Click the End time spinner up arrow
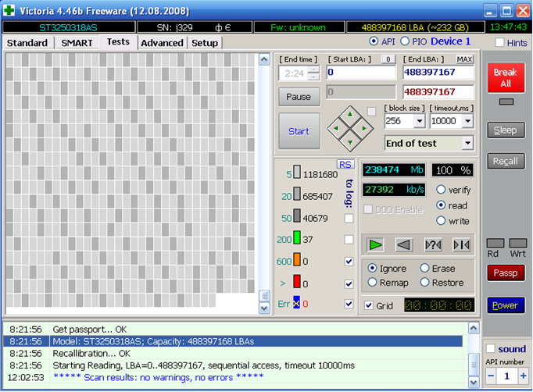The height and width of the screenshot is (392, 533). pyautogui.click(x=315, y=70)
